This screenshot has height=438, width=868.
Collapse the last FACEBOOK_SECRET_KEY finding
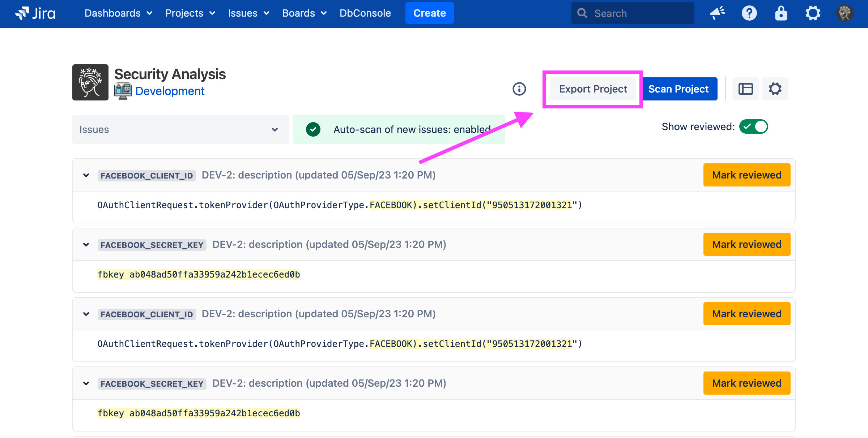coord(86,383)
